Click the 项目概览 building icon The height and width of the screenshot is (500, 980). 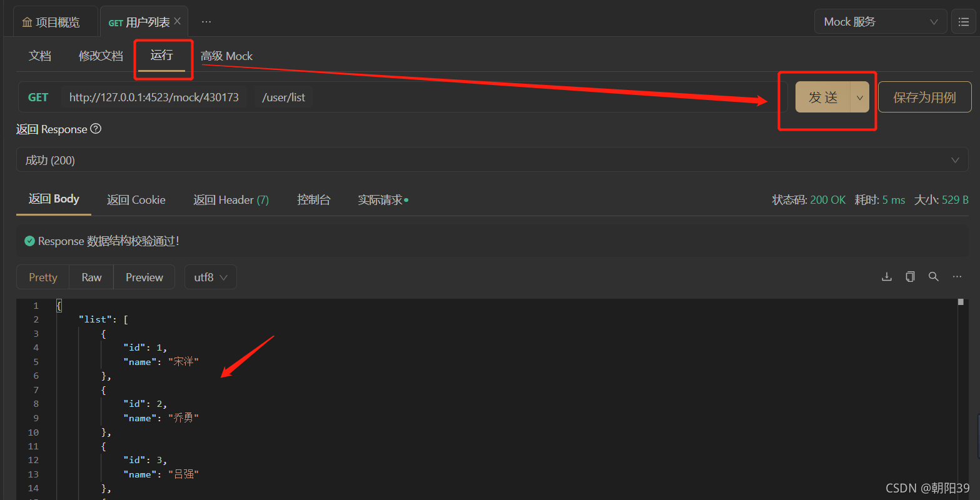tap(28, 21)
